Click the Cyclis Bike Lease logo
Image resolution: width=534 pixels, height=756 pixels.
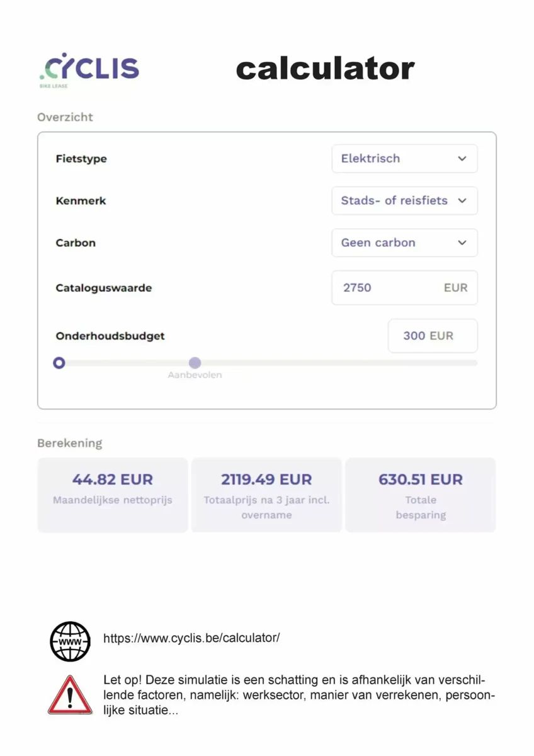coord(89,69)
